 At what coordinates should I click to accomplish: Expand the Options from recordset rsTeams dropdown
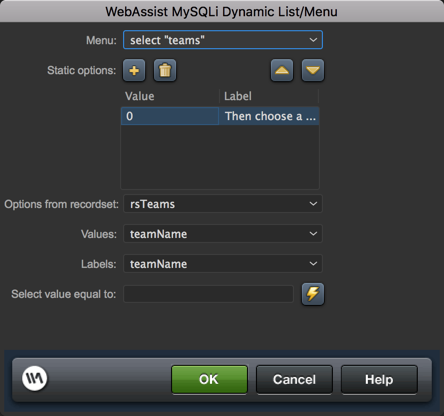click(223, 204)
